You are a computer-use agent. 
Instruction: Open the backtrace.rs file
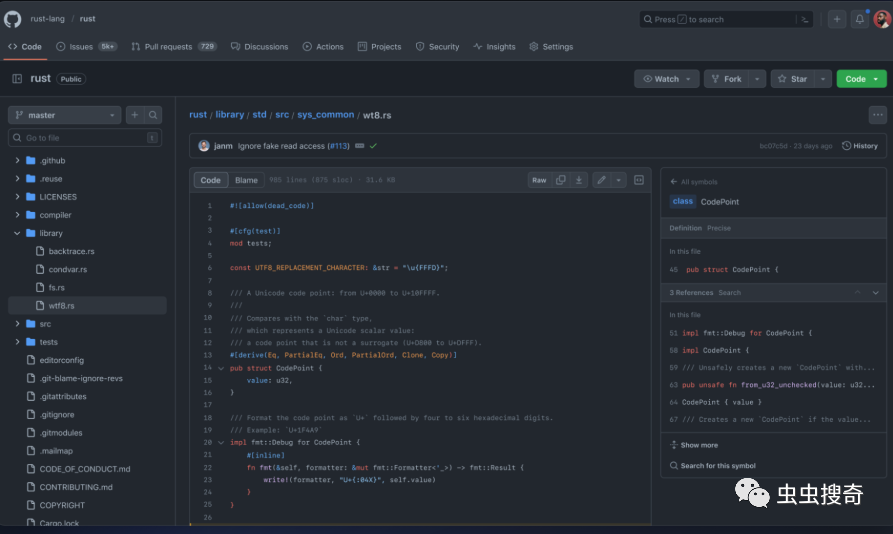[71, 251]
